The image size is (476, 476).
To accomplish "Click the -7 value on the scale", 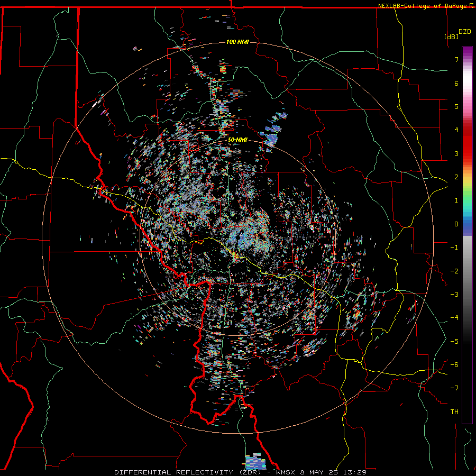I will [x=454, y=388].
